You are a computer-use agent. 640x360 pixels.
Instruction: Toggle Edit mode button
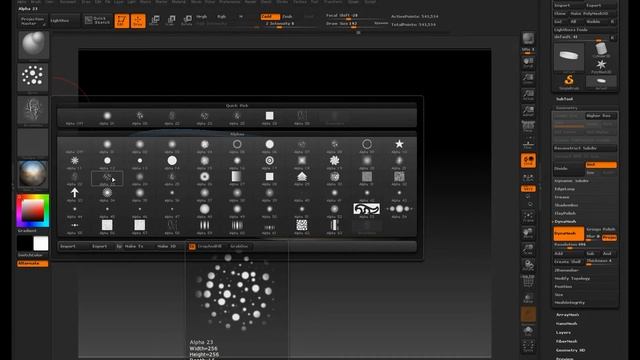[x=122, y=21]
